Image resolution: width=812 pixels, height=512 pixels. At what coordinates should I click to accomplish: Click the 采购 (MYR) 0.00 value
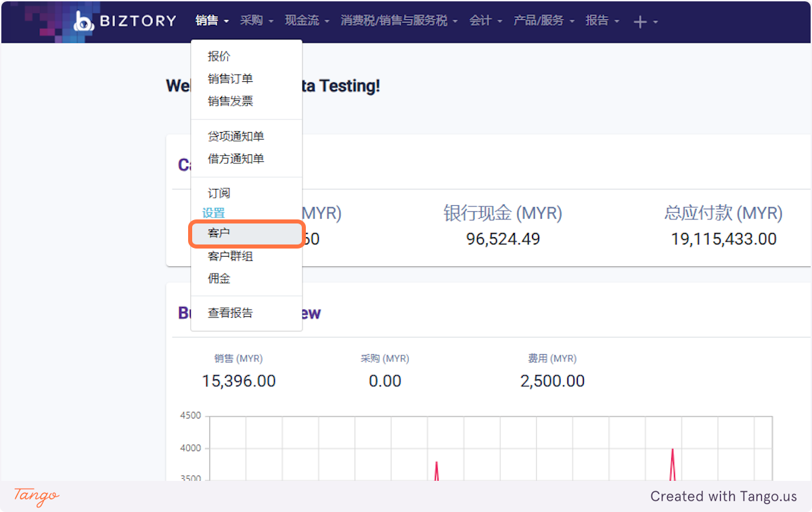click(385, 381)
